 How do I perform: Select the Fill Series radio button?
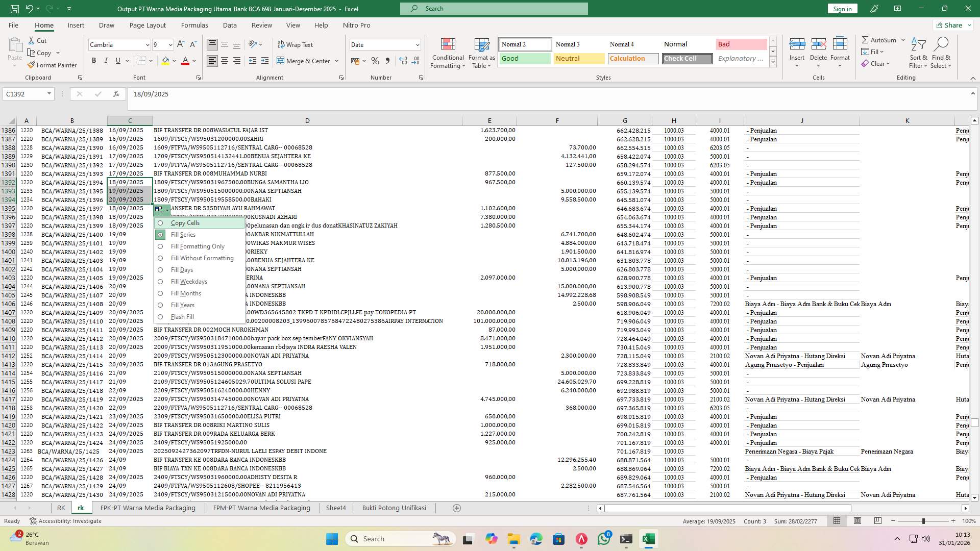pyautogui.click(x=160, y=235)
